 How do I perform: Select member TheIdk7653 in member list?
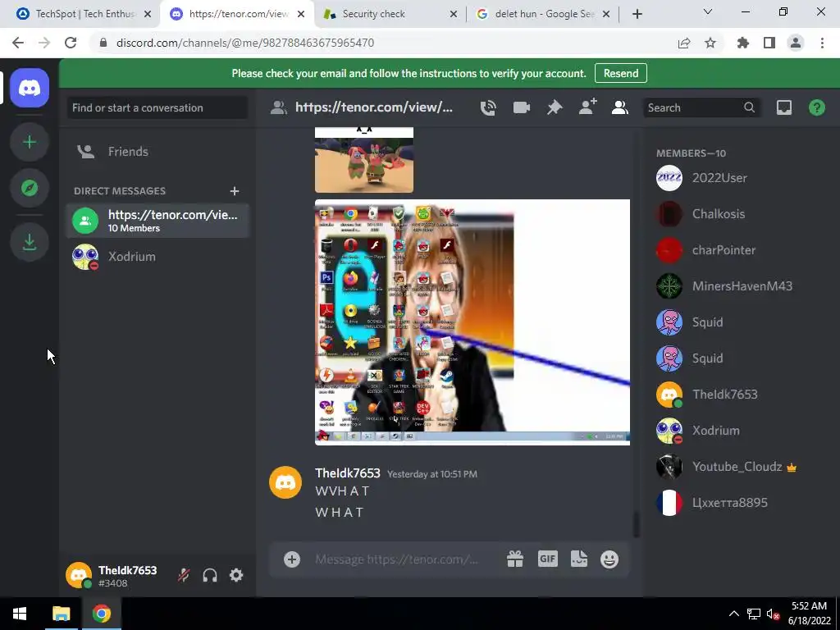(x=741, y=395)
